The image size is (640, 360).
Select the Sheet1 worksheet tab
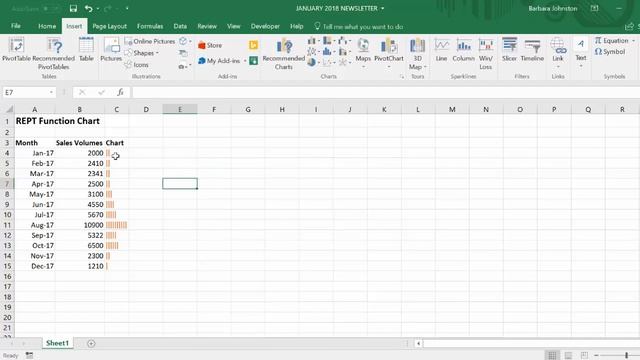[57, 343]
